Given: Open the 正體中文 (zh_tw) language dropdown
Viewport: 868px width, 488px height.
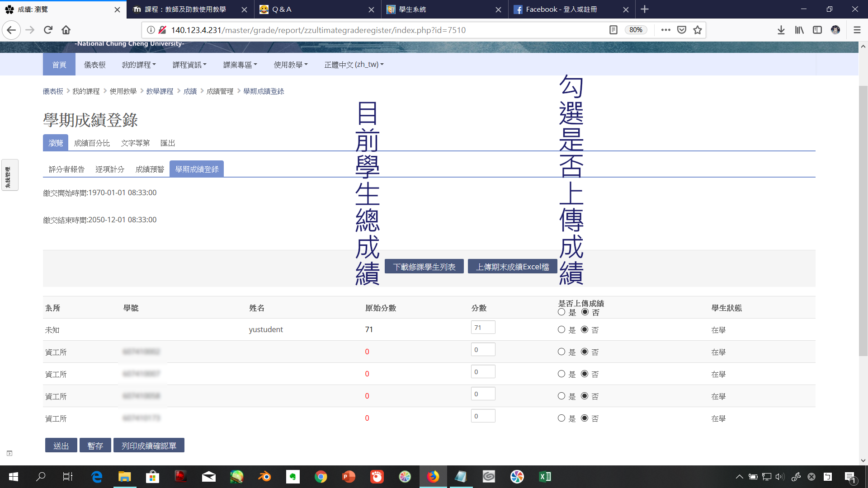Looking at the screenshot, I should point(354,64).
